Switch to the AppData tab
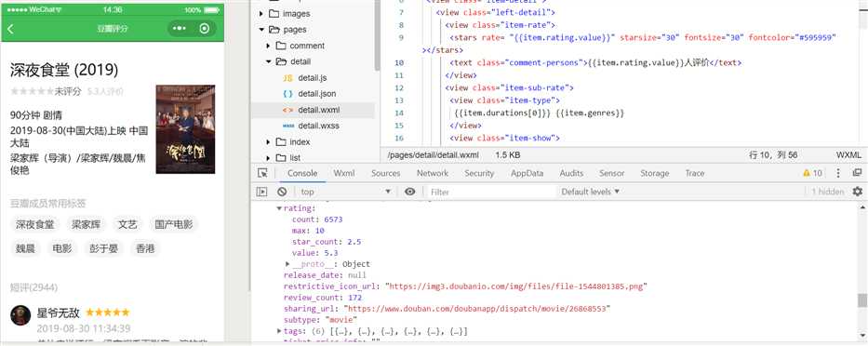The width and height of the screenshot is (868, 346). pos(527,173)
